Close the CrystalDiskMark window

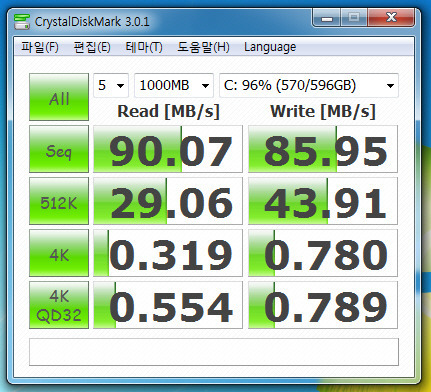(391, 18)
